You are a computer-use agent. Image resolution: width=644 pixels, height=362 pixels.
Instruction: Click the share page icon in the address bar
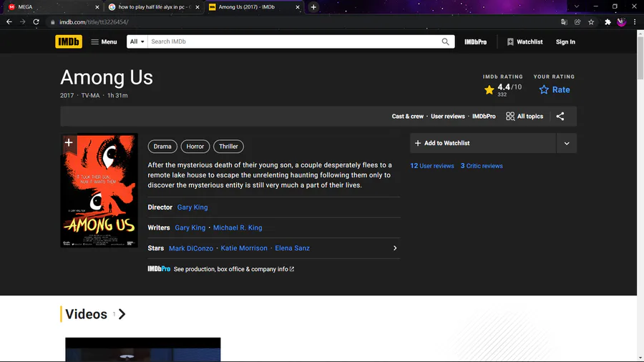(x=577, y=22)
